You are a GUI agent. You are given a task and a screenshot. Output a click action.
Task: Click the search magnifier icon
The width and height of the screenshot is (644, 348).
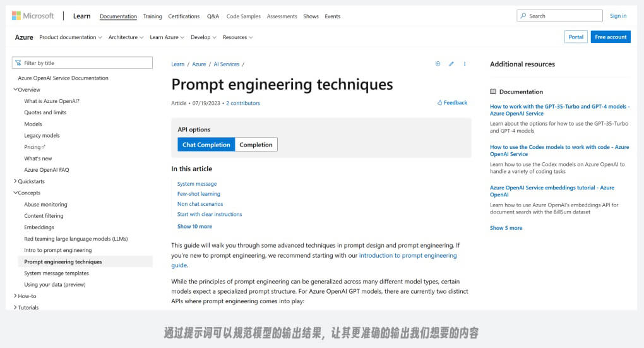click(x=524, y=16)
